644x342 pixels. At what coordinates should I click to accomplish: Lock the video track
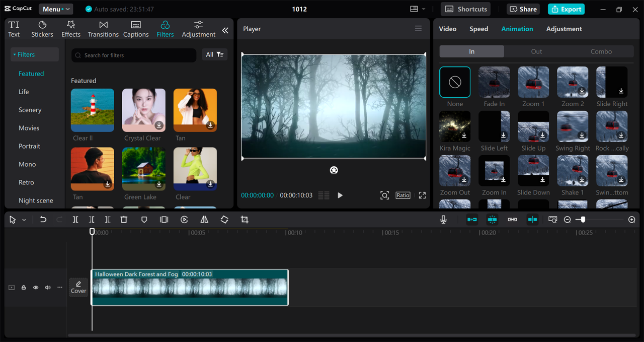pos(24,288)
